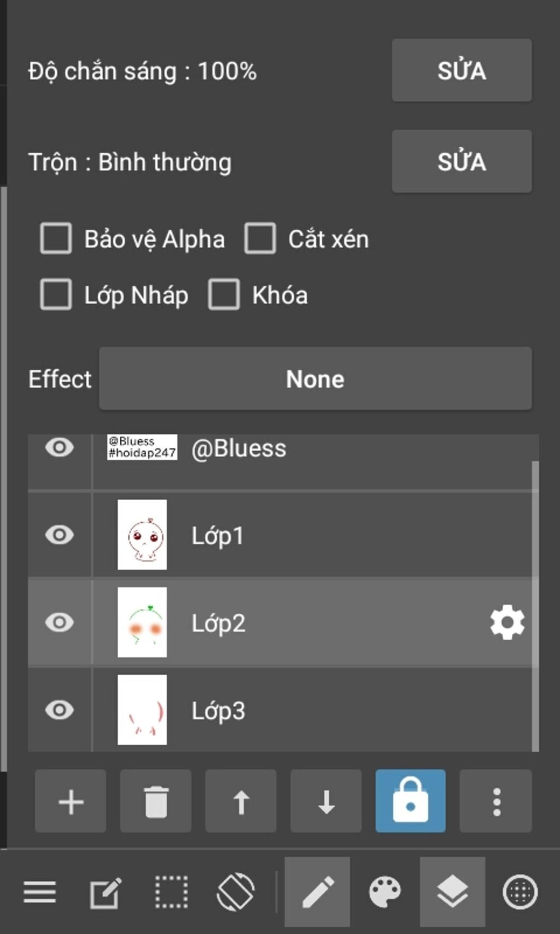Open the layers panel icon
This screenshot has height=934, width=560.
pos(452,892)
